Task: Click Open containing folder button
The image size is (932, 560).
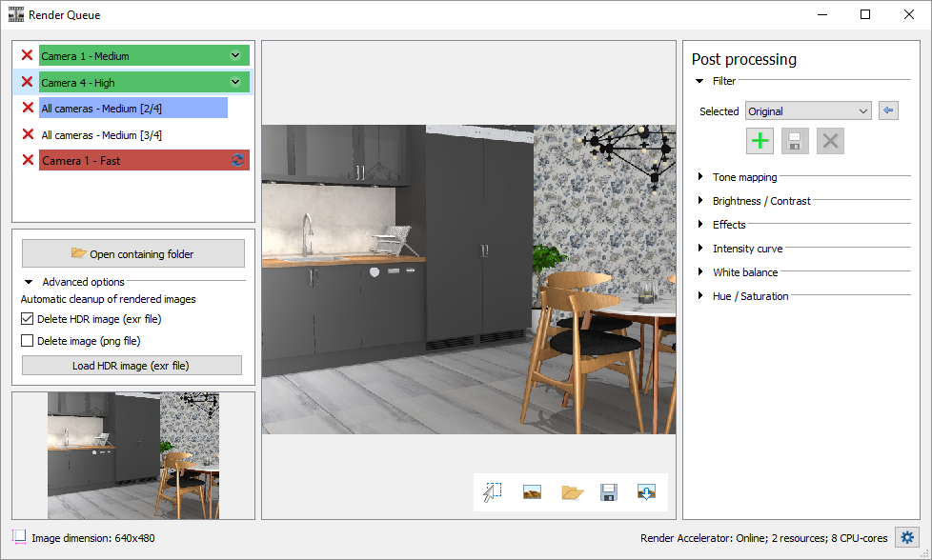Action: [132, 253]
